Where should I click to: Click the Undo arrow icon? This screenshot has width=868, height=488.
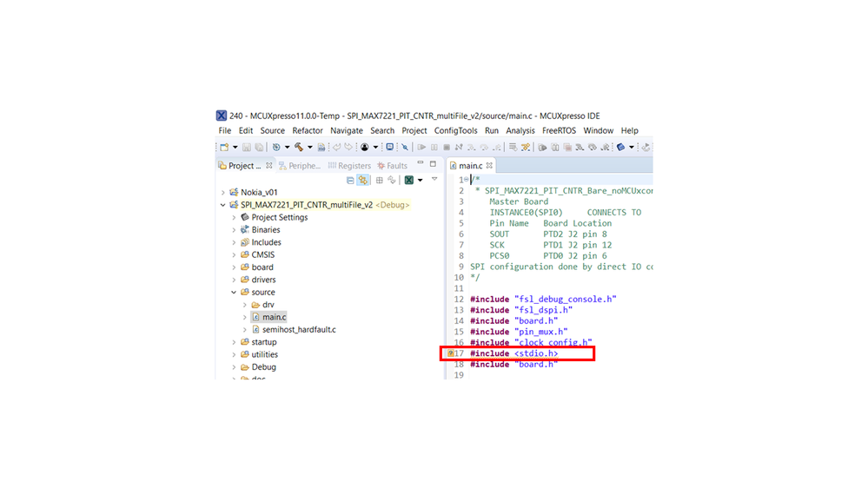coord(336,147)
